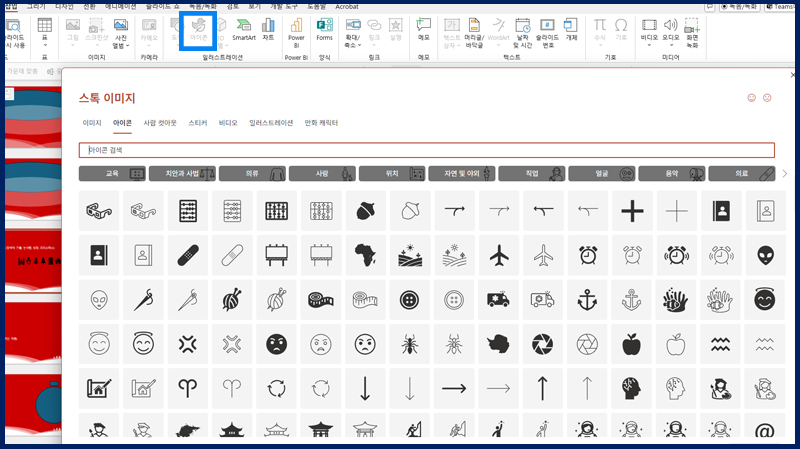Click the Icons button in the ribbon
The height and width of the screenshot is (449, 800).
click(x=198, y=31)
